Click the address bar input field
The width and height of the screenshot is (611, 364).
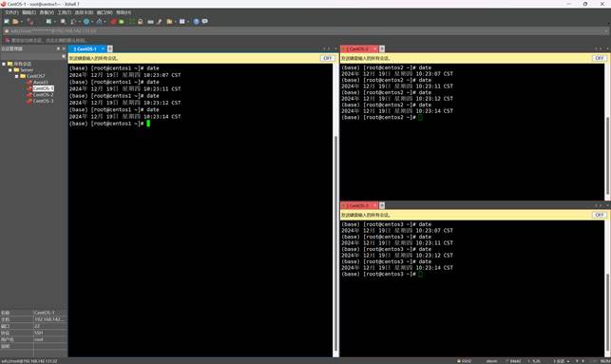click(306, 30)
